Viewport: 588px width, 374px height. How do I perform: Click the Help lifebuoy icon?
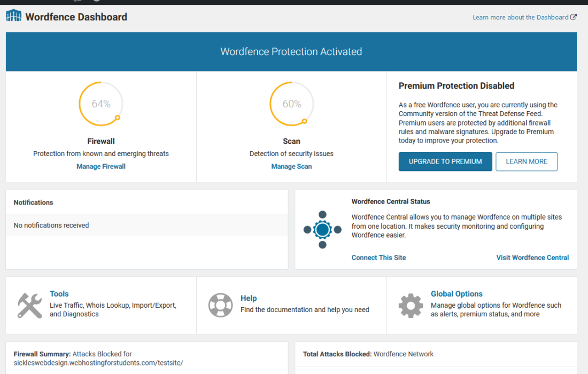click(220, 305)
